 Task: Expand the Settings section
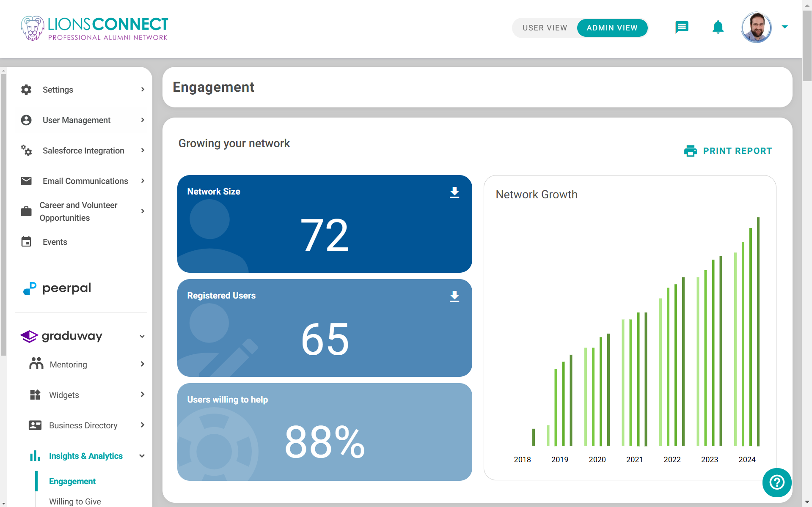(x=142, y=89)
